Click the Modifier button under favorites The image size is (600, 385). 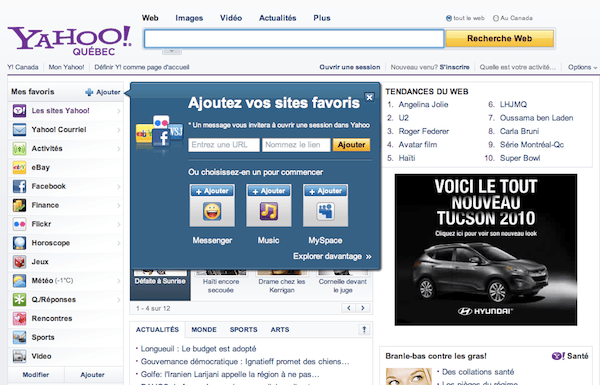pyautogui.click(x=36, y=375)
